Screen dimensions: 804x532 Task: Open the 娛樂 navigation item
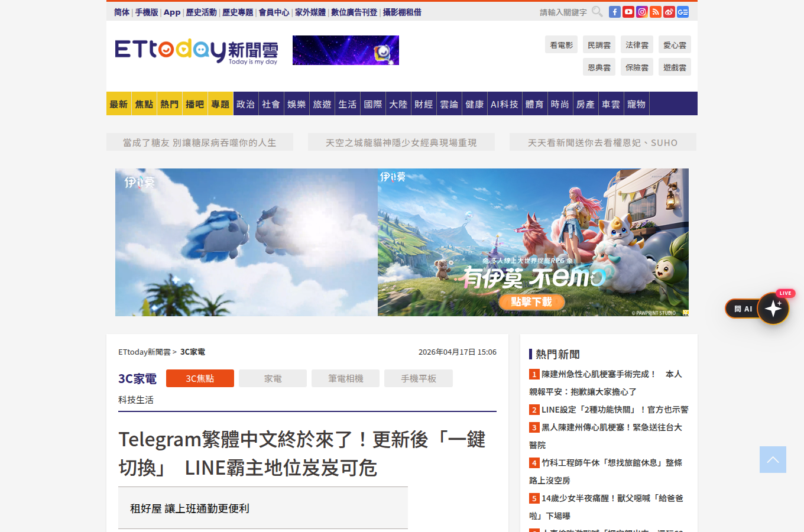pyautogui.click(x=297, y=104)
